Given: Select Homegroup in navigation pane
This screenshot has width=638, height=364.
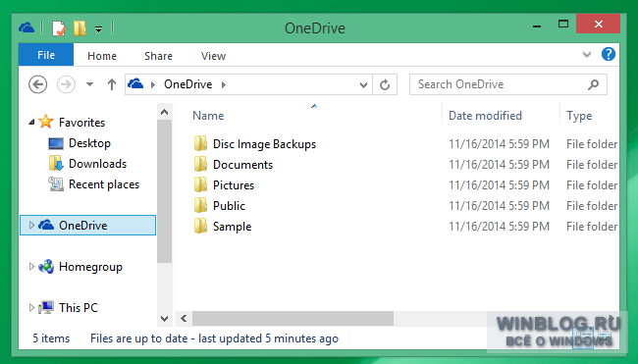Looking at the screenshot, I should point(90,267).
